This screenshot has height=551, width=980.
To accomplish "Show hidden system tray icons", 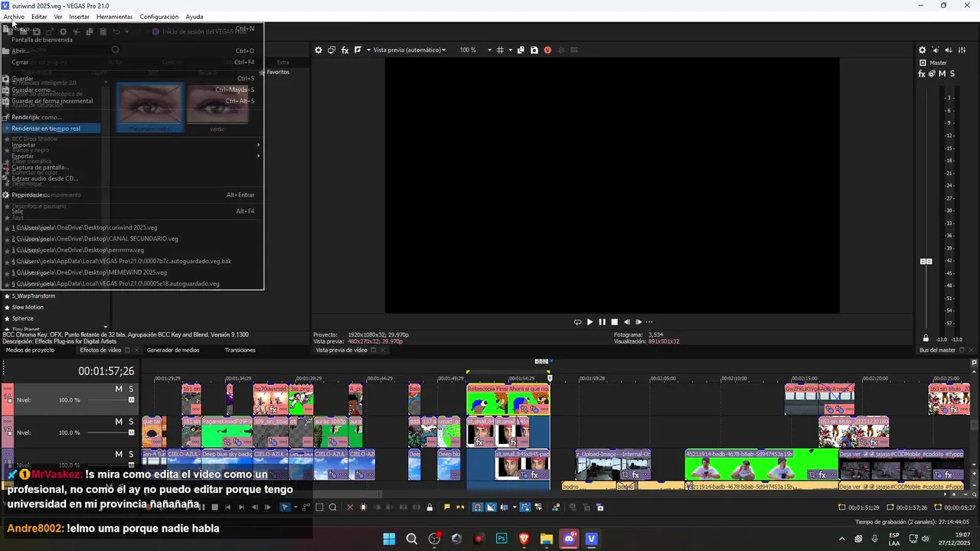I will [x=842, y=539].
